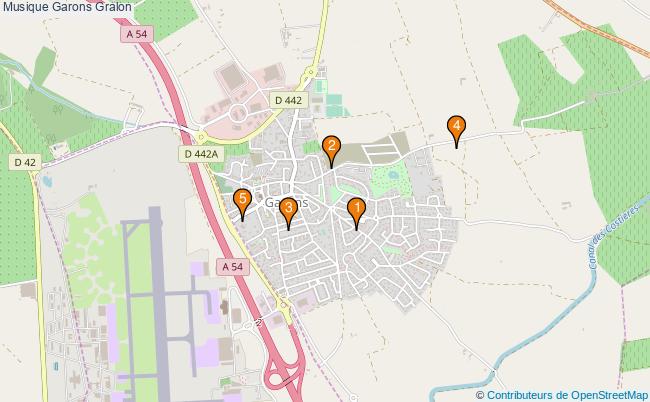Click the upper A 54 highway shield
The image size is (650, 402).
click(137, 34)
